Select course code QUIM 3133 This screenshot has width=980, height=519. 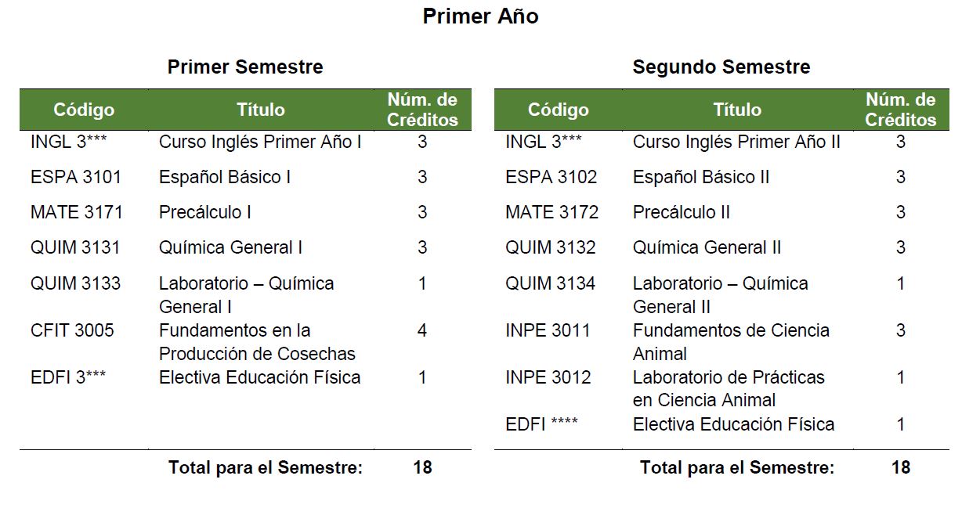(x=75, y=283)
